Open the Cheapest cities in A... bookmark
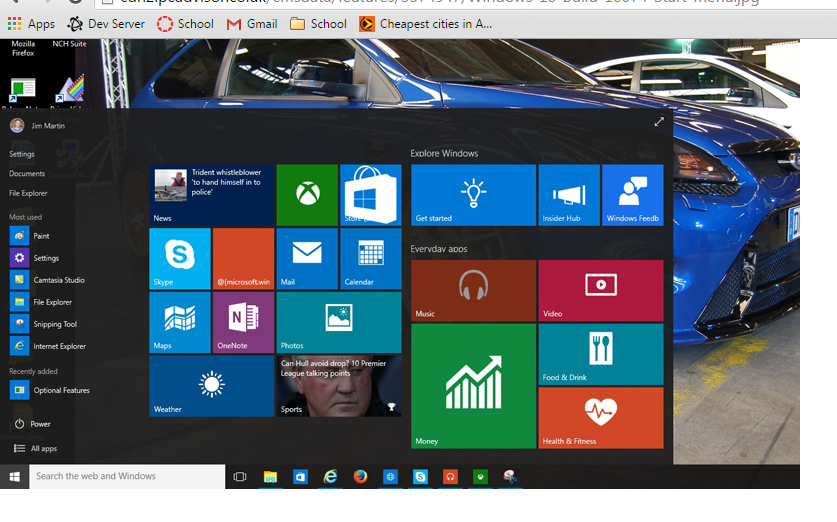 pos(426,24)
